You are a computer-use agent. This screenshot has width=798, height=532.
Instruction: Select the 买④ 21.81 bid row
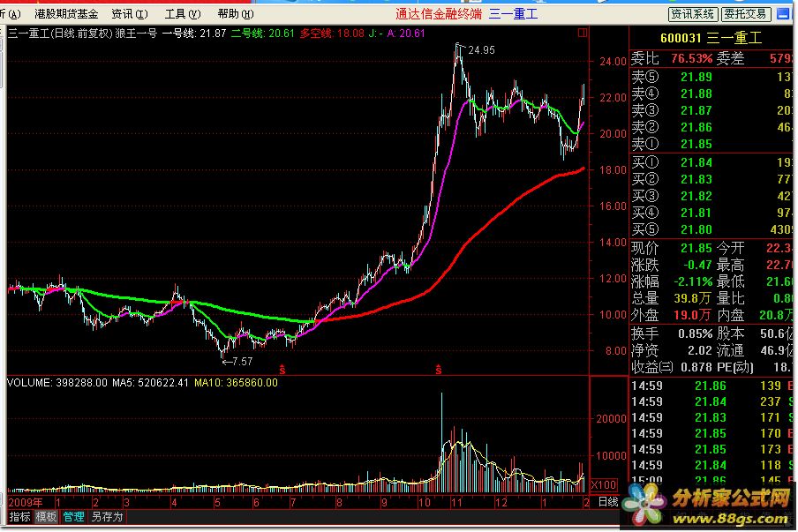tap(711, 213)
